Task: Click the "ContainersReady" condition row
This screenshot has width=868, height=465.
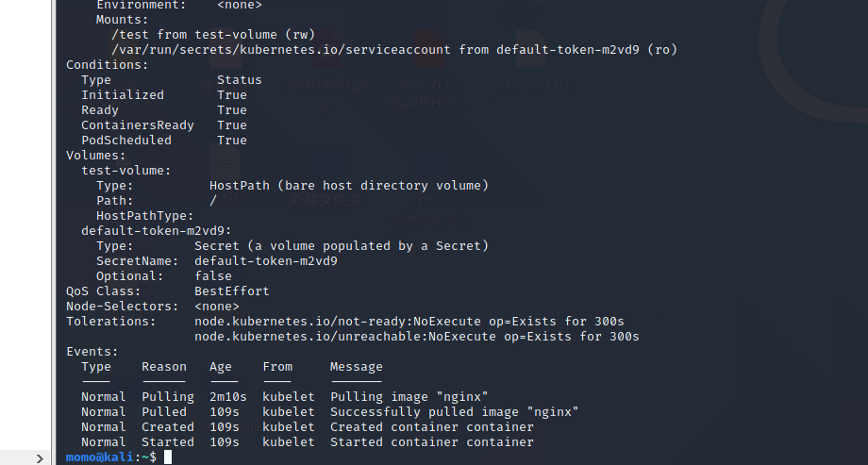Action: (137, 125)
